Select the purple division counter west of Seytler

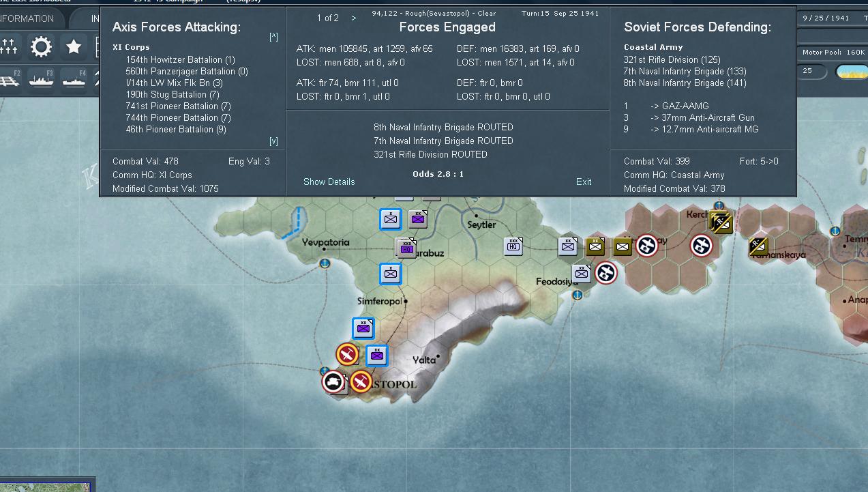[x=418, y=219]
